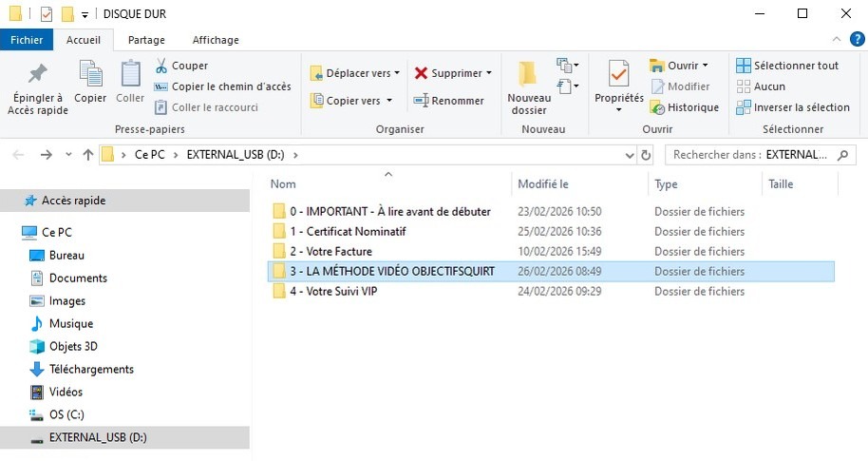The image size is (868, 461).
Task: Click the Épingler à Accès rapide pin icon
Action: pos(36,74)
